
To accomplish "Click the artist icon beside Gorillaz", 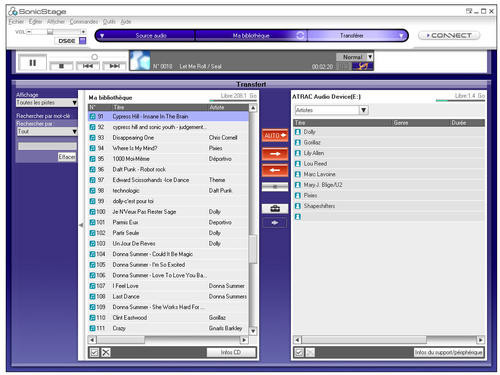I will click(298, 143).
